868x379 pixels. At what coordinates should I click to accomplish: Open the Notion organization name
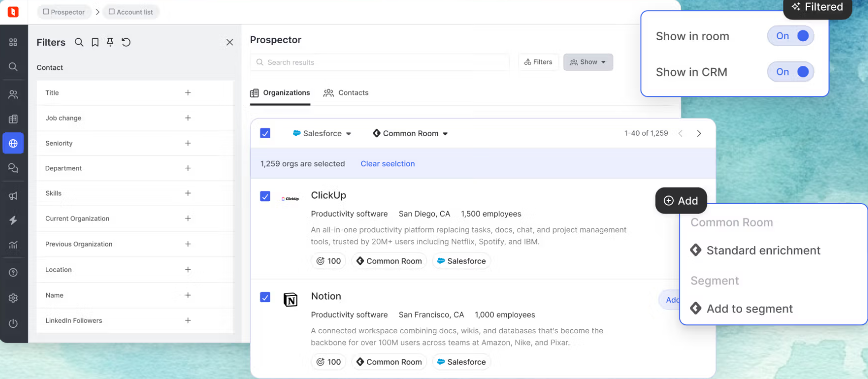click(x=326, y=296)
